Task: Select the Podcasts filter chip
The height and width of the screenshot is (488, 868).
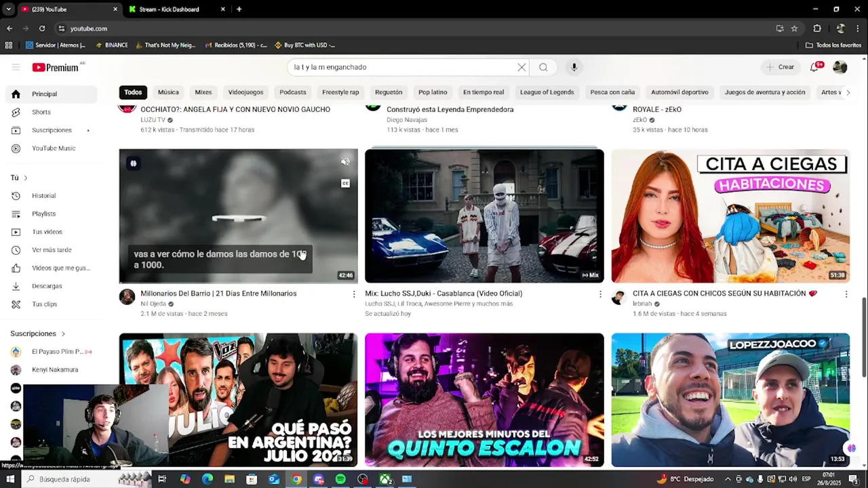Action: point(293,92)
